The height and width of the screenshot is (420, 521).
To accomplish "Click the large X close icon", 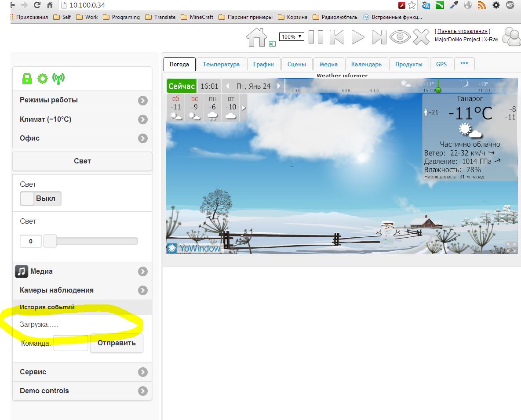I will [x=421, y=37].
